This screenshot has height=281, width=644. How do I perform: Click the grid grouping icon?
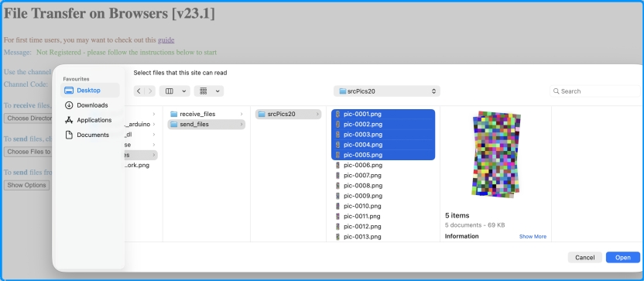(x=204, y=91)
